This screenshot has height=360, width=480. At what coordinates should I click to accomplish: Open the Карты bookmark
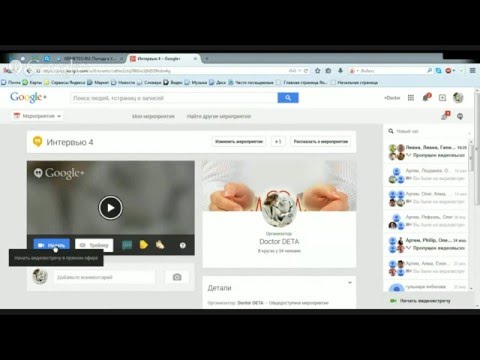(32, 82)
